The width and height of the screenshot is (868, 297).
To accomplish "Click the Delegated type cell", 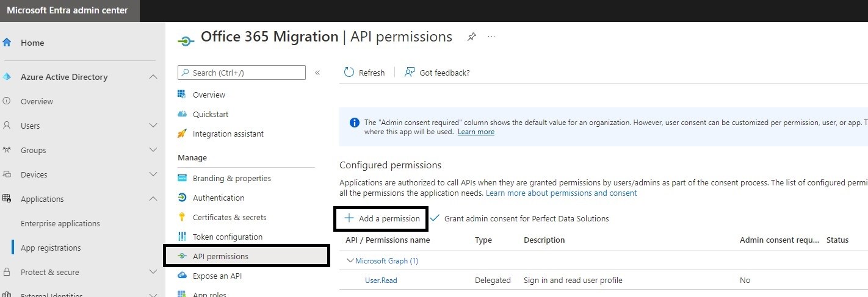I will point(493,280).
